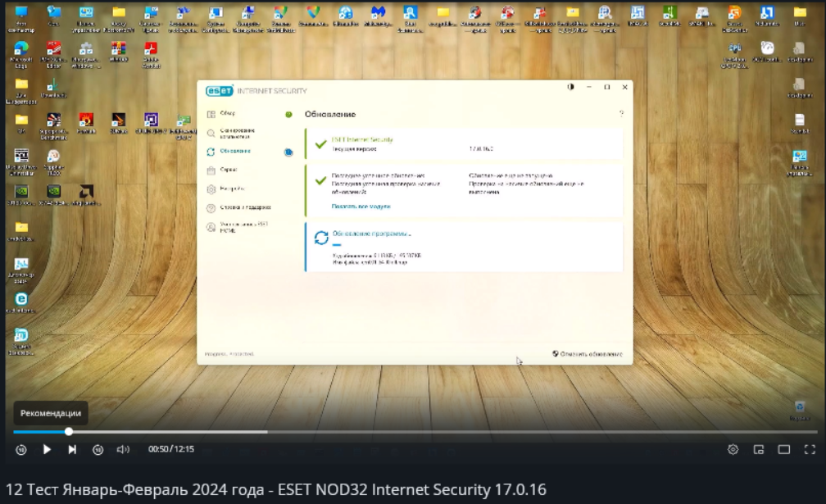The width and height of the screenshot is (826, 504).
Task: Click the Обновление программы status text
Action: point(371,234)
